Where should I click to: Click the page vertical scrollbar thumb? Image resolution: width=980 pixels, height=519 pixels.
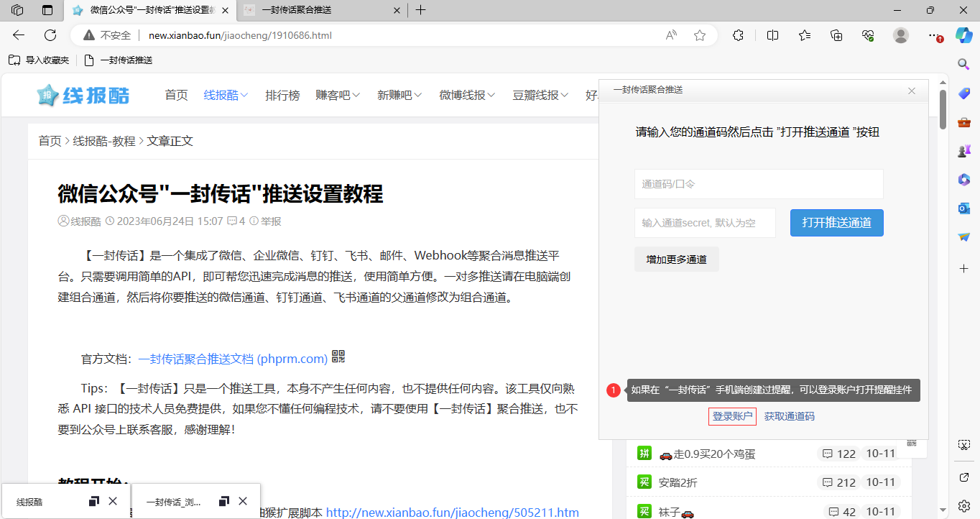coord(943,109)
